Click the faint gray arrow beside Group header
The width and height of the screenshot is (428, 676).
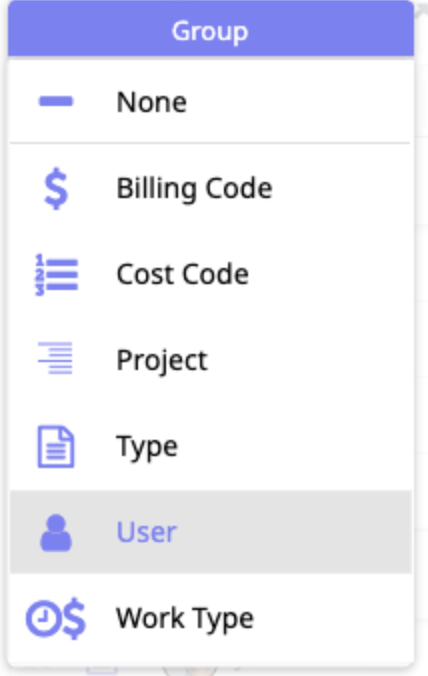pos(420,11)
